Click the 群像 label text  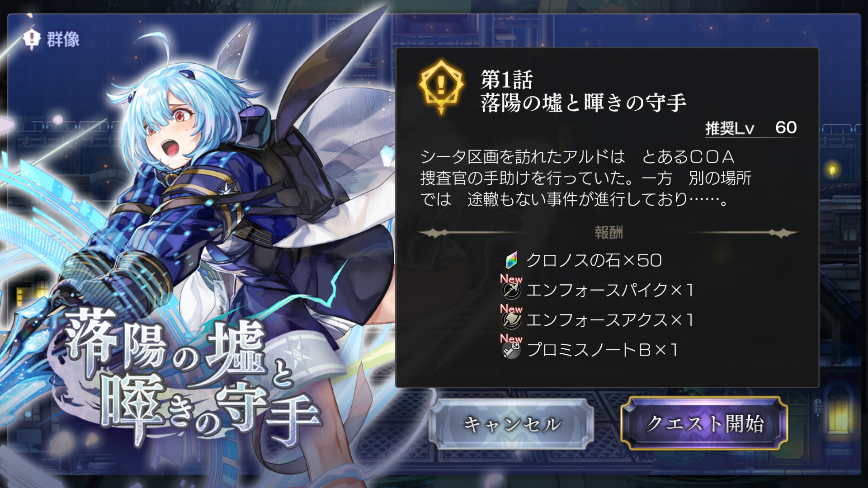click(x=63, y=39)
